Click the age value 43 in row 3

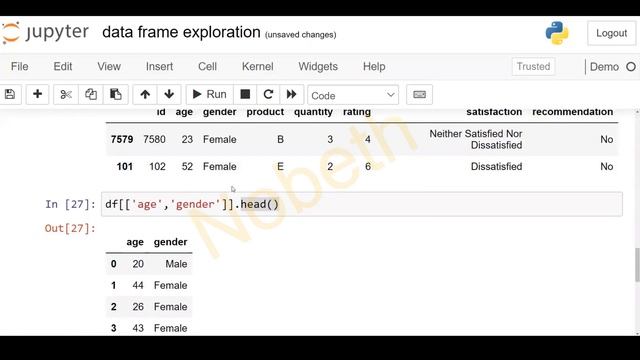tap(138, 328)
